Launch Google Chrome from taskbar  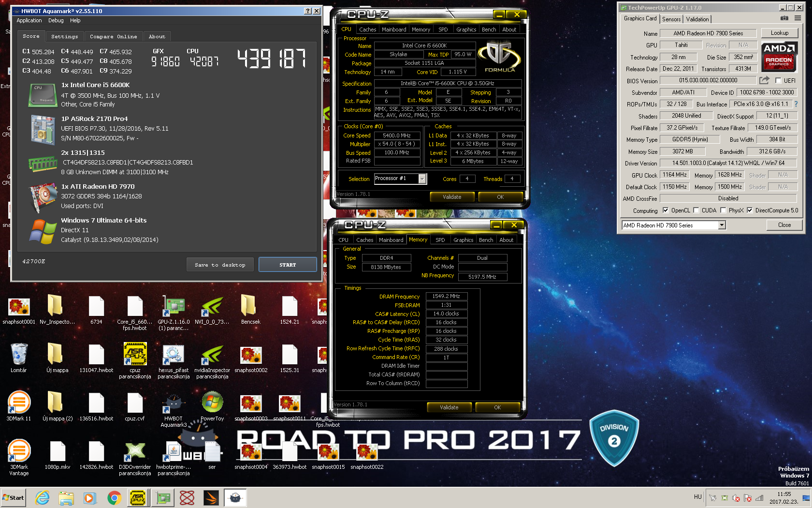[114, 498]
